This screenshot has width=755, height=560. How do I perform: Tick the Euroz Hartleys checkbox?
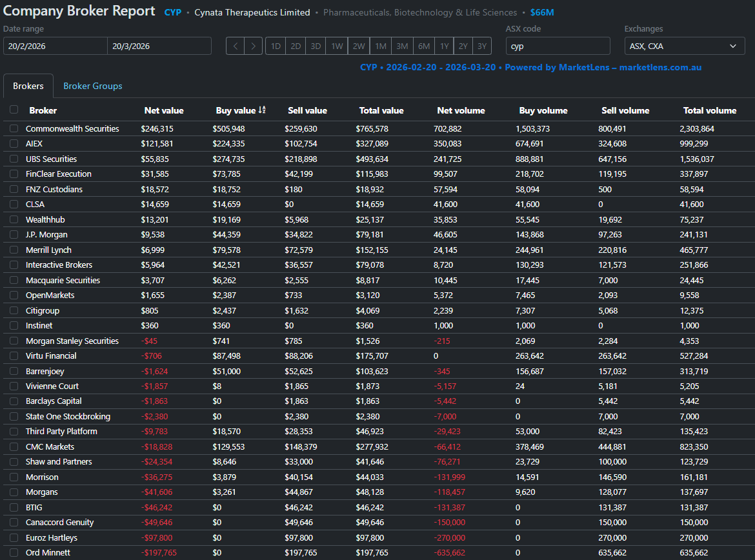[14, 538]
